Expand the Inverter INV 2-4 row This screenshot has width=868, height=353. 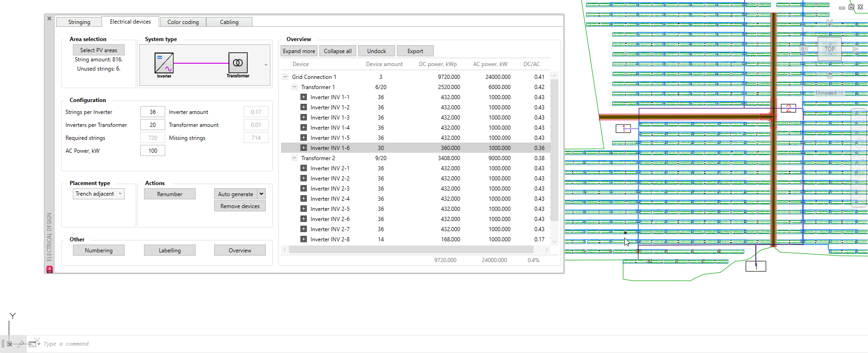tap(304, 199)
